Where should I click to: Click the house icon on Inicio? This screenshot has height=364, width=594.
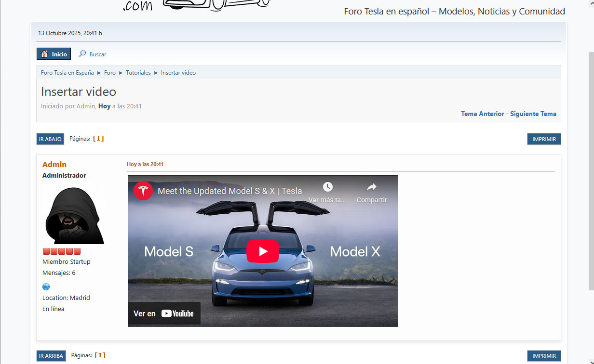[44, 54]
